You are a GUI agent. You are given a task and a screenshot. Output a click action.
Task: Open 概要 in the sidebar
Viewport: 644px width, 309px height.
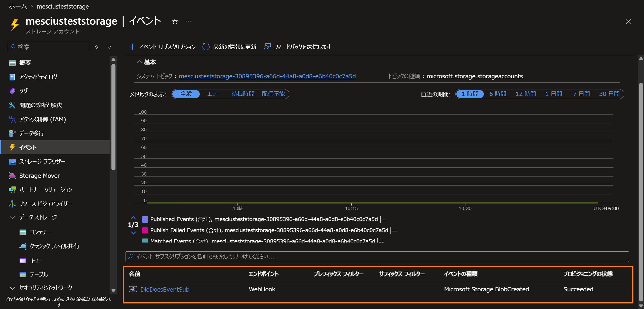(x=56, y=63)
